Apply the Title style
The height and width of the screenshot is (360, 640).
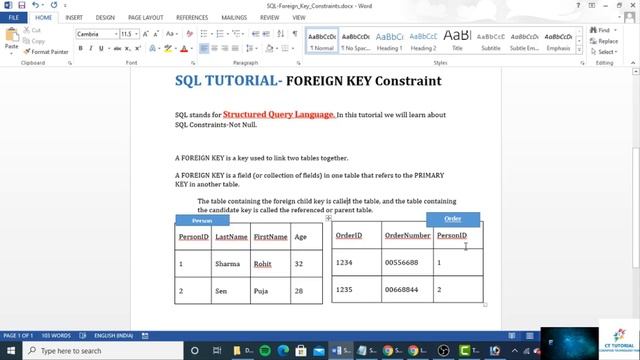[x=457, y=41]
